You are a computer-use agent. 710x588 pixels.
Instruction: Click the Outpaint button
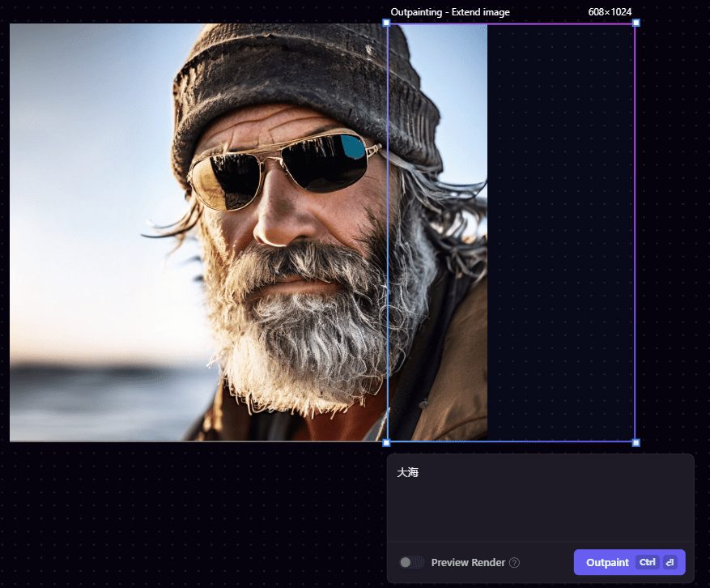[x=629, y=562]
